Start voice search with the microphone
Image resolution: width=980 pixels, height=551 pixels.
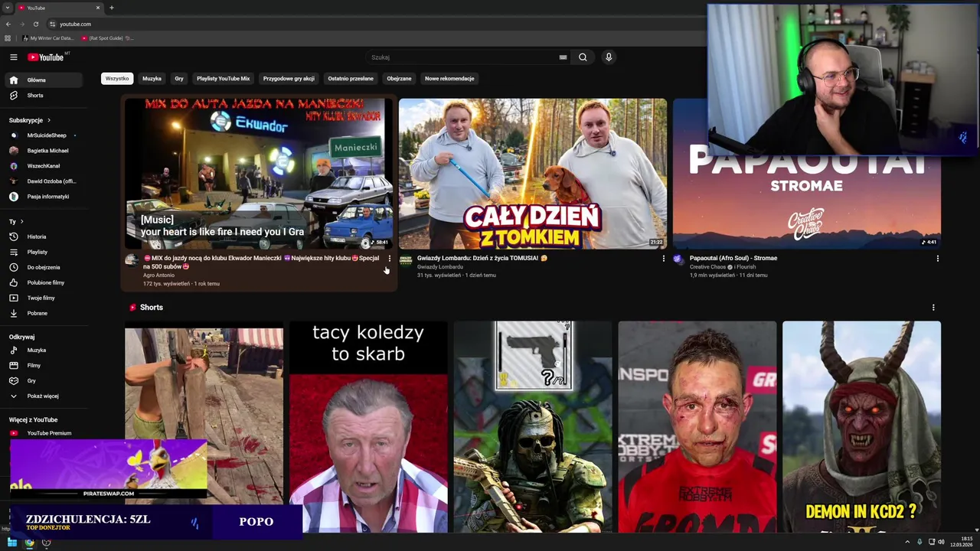[x=609, y=57]
